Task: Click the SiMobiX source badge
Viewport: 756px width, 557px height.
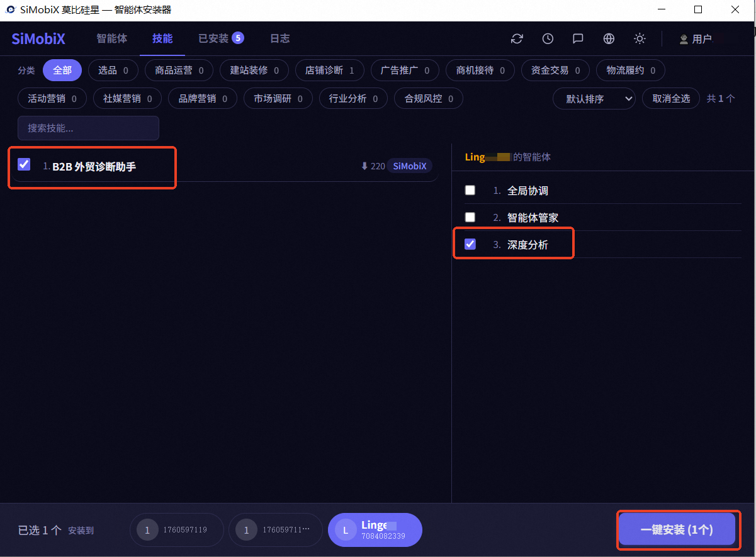Action: click(409, 166)
